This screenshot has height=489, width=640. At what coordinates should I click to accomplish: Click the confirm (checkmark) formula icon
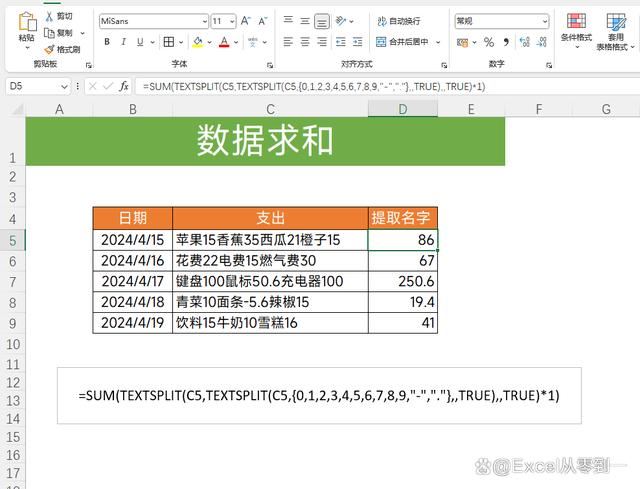coord(108,86)
